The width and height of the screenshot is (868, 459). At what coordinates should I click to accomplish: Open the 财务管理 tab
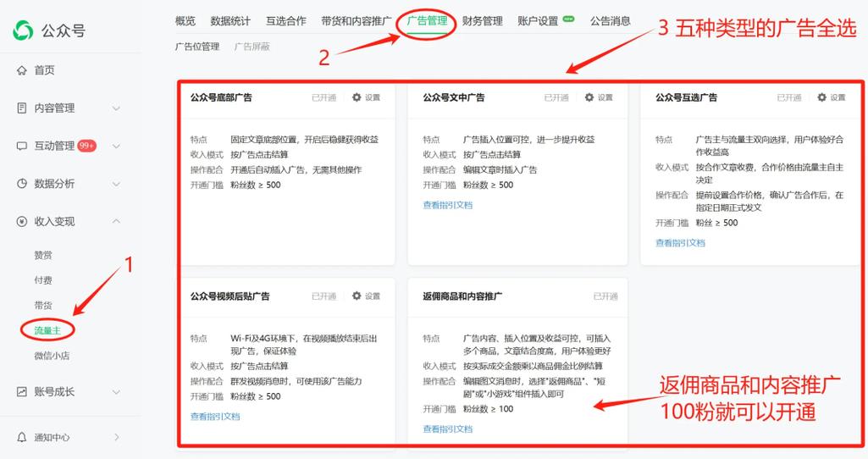tap(482, 21)
